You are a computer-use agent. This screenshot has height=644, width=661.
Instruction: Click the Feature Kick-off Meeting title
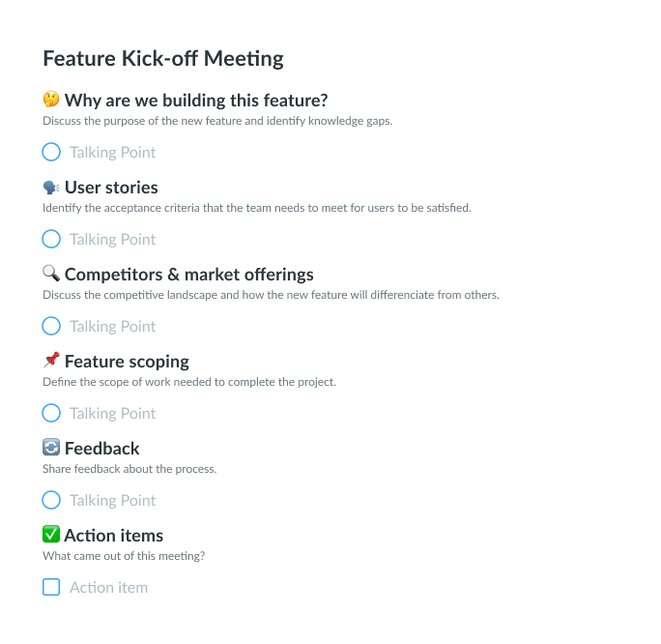click(163, 58)
